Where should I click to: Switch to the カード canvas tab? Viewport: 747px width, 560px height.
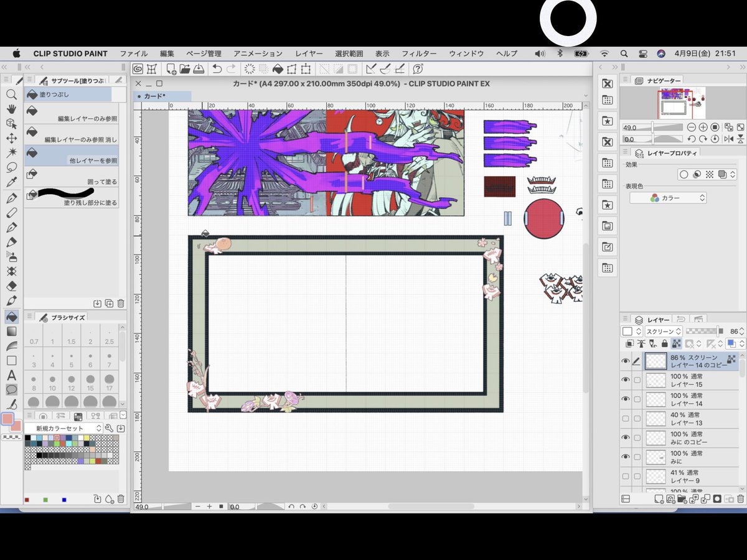click(162, 96)
